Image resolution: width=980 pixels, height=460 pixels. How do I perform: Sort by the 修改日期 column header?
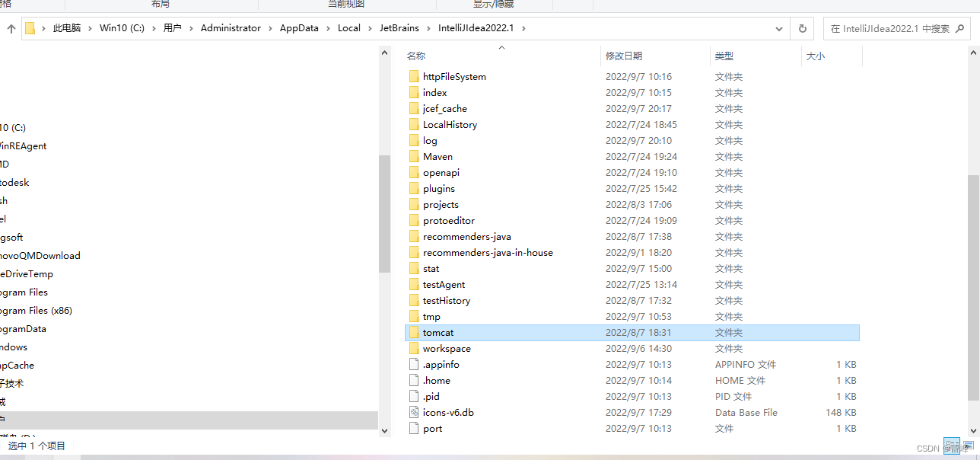point(624,56)
